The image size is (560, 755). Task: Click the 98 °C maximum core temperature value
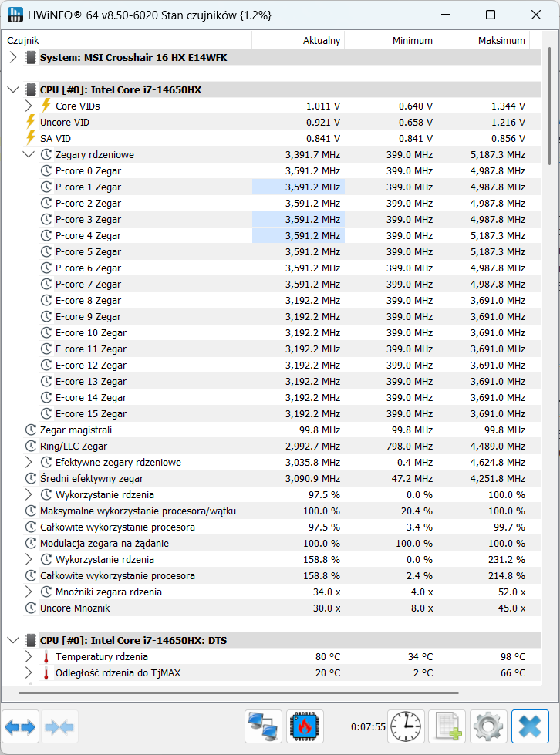(513, 657)
